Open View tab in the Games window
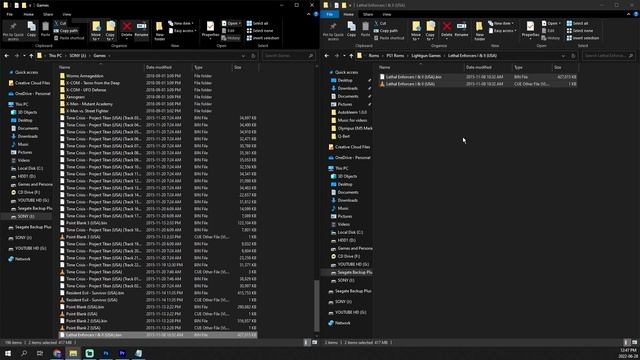640x360 pixels. point(67,14)
